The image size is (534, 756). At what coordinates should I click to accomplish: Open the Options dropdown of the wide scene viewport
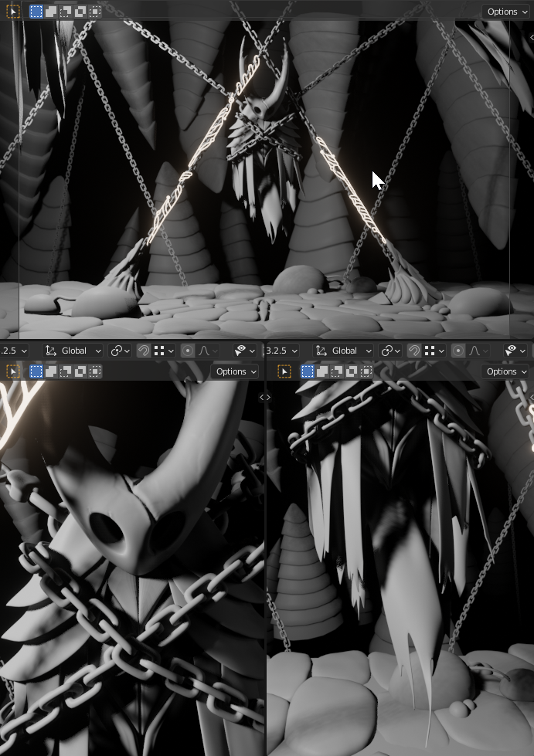pyautogui.click(x=506, y=12)
